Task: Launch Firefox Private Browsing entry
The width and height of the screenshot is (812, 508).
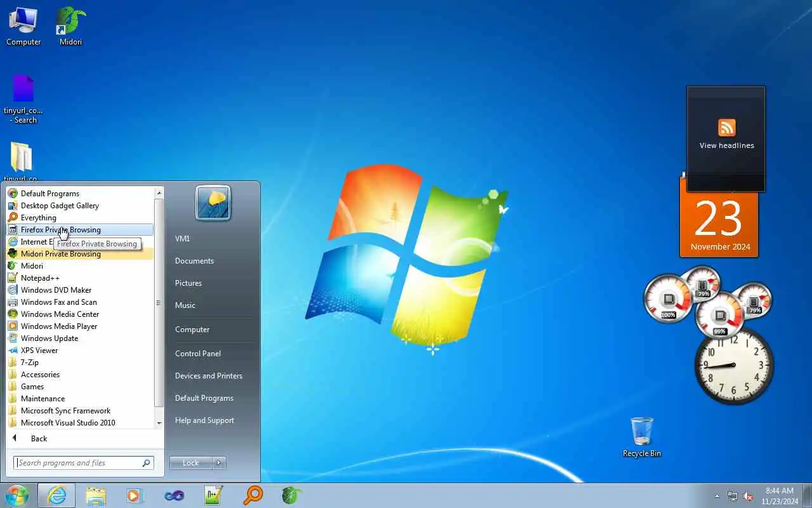Action: pyautogui.click(x=80, y=230)
